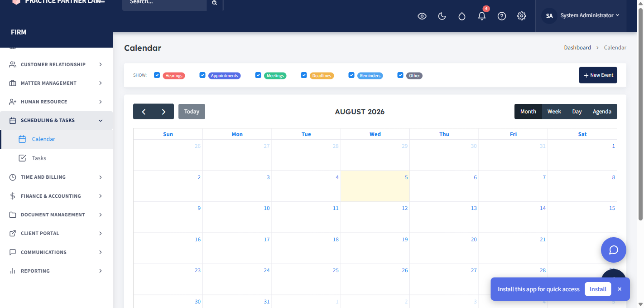
Task: Click Communications chat bubble icon
Action: pos(13,252)
